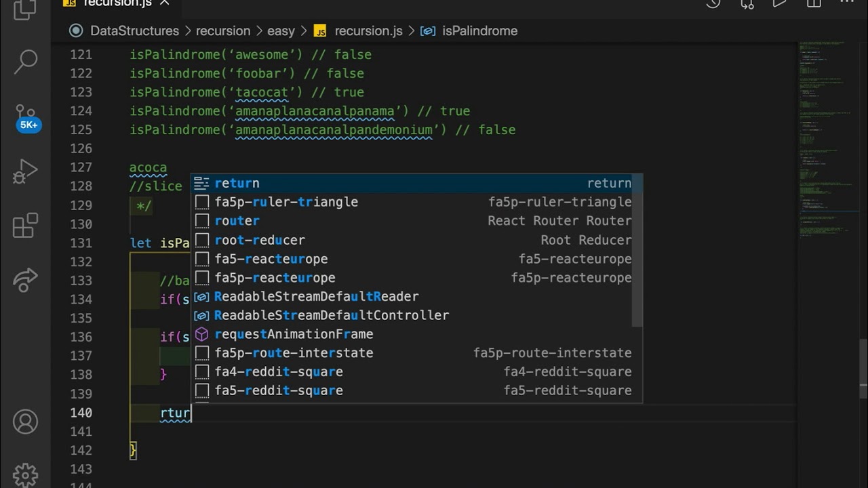The image size is (868, 488).
Task: Click 'amanaplanacanalpandemonium' on line 125
Action: (x=334, y=131)
